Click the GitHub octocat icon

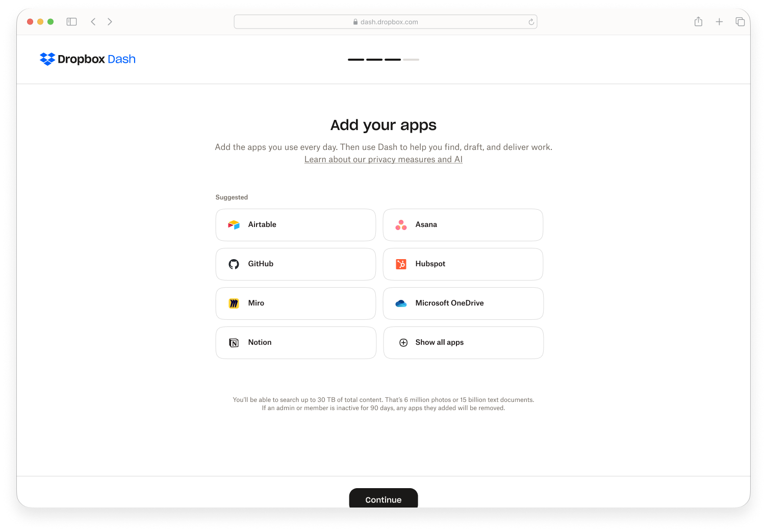[234, 264]
